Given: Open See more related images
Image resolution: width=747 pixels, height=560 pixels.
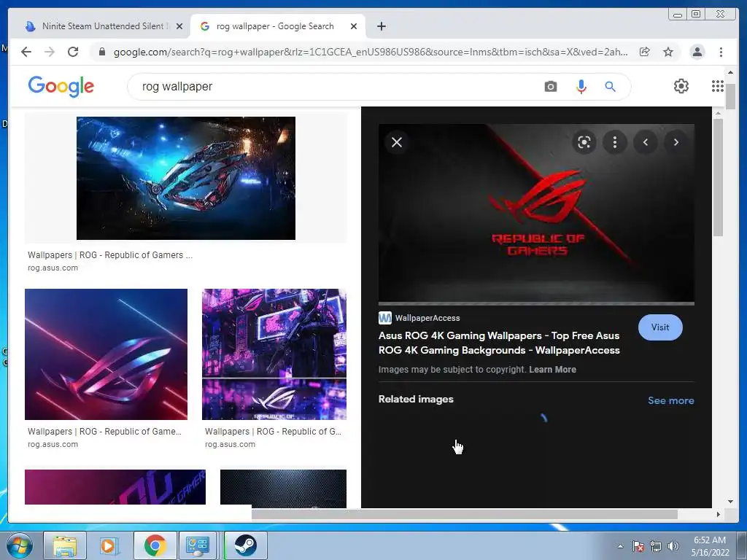Looking at the screenshot, I should (671, 400).
